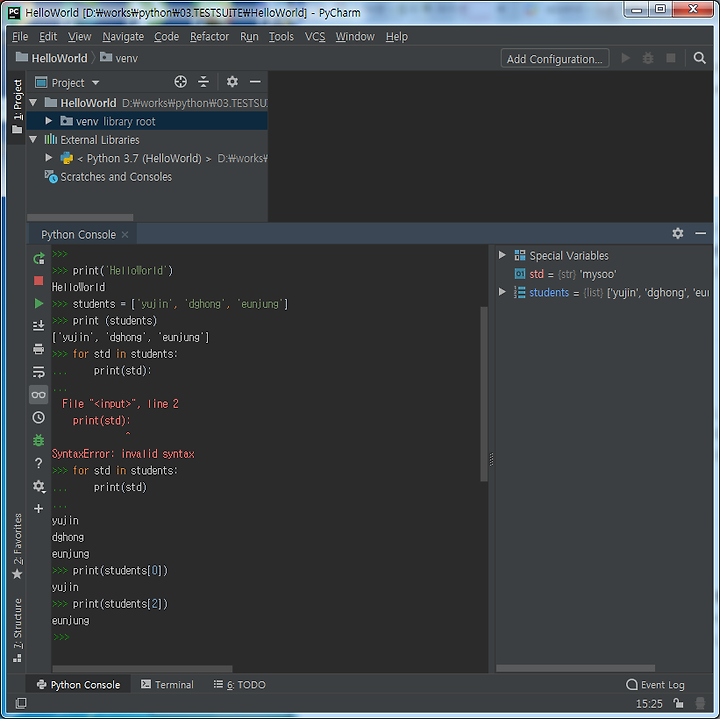Expand the students list variable

click(x=502, y=292)
